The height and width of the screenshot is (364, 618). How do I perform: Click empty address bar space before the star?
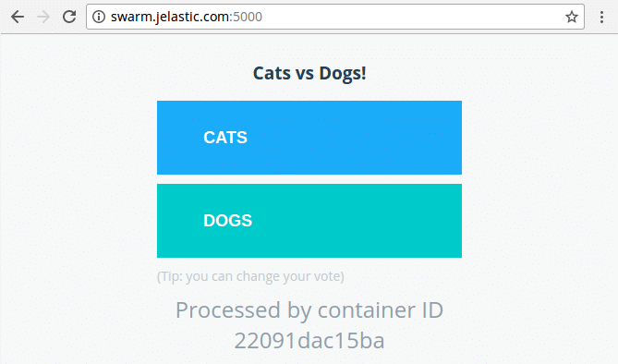(414, 17)
